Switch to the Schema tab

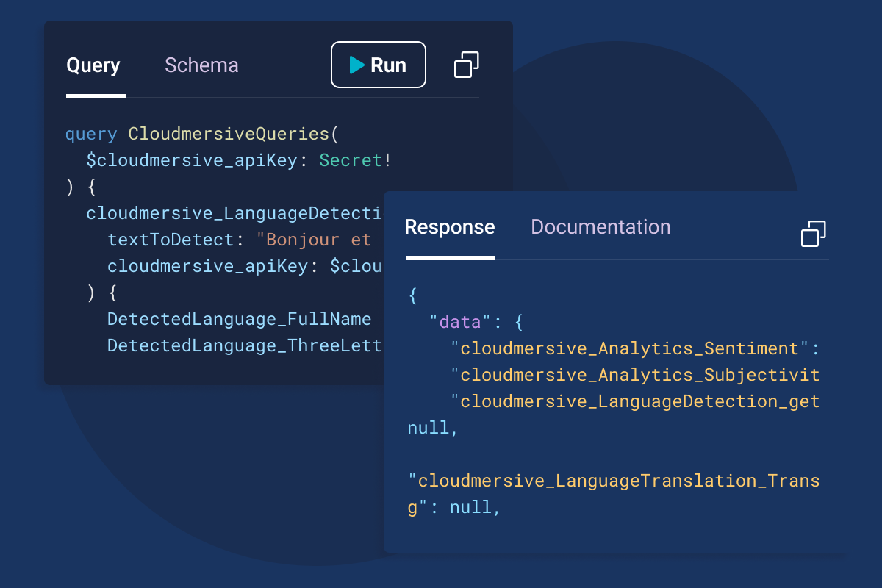[x=201, y=65]
